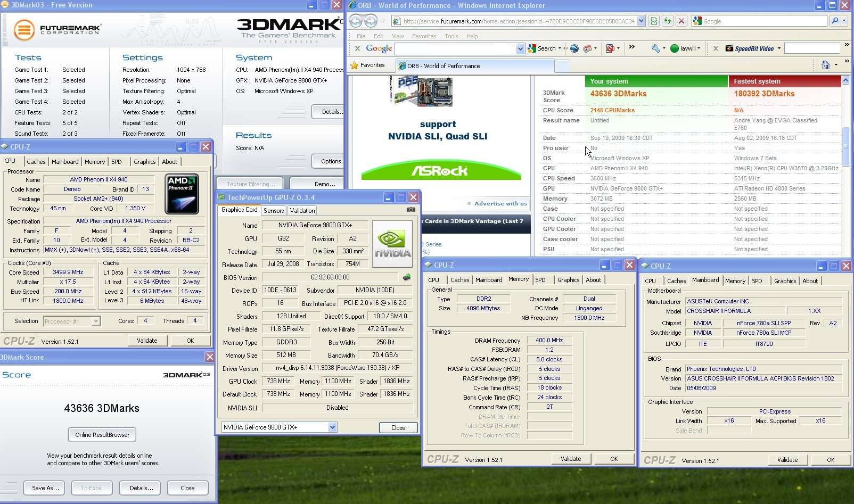Screen dimensions: 854x504
Task: Click the IE Google search box
Action: coord(760,21)
